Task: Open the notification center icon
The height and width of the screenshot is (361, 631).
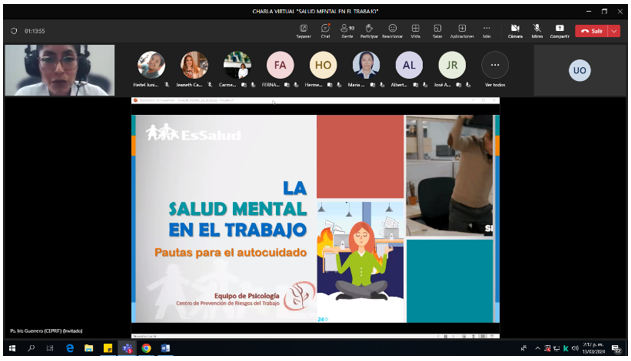Action: click(x=616, y=348)
